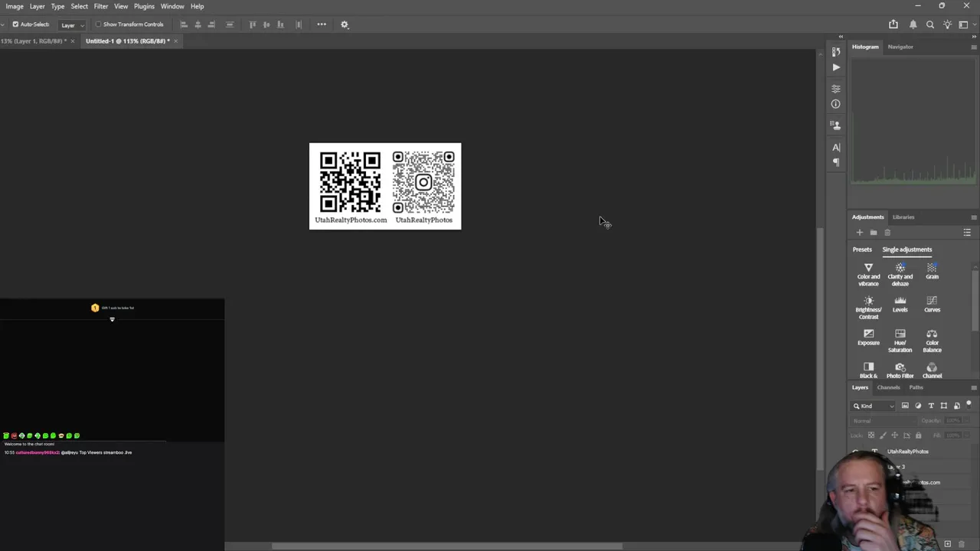Screen dimensions: 980x551
Task: Add Exposure adjustment
Action: (x=868, y=337)
